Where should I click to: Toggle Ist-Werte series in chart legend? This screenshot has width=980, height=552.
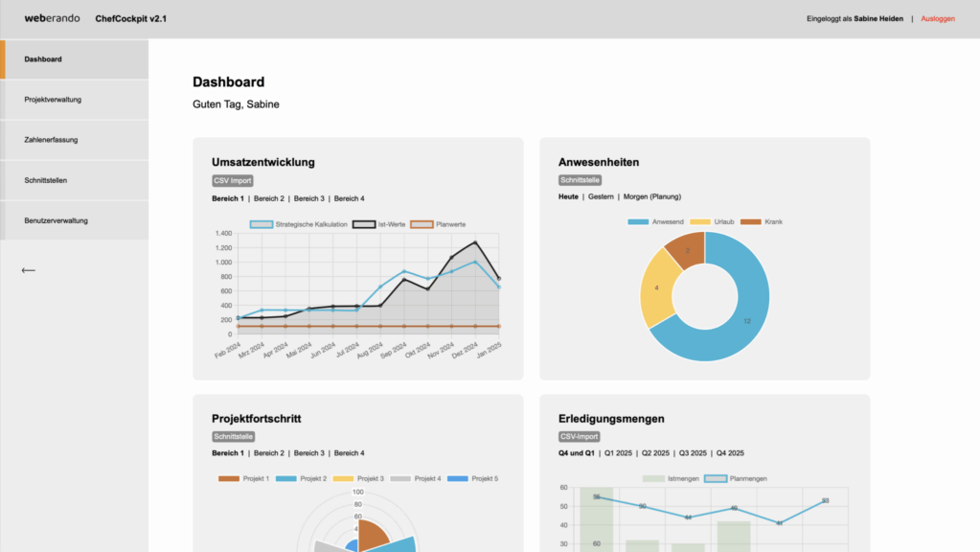point(377,224)
